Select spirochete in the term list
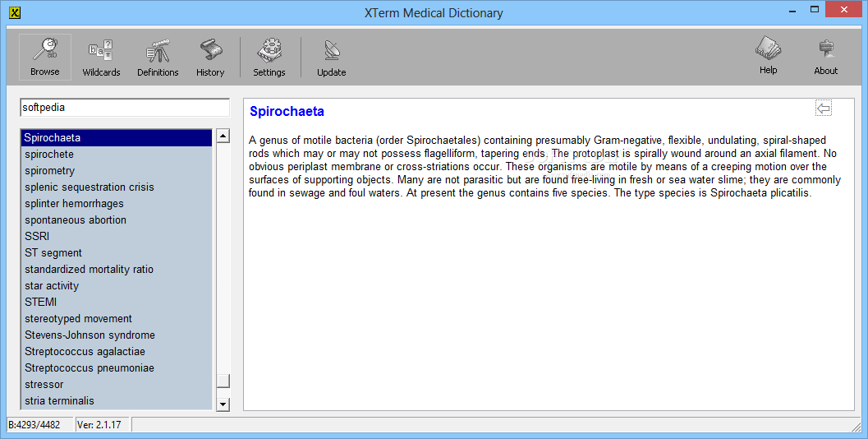This screenshot has width=868, height=439. point(117,154)
